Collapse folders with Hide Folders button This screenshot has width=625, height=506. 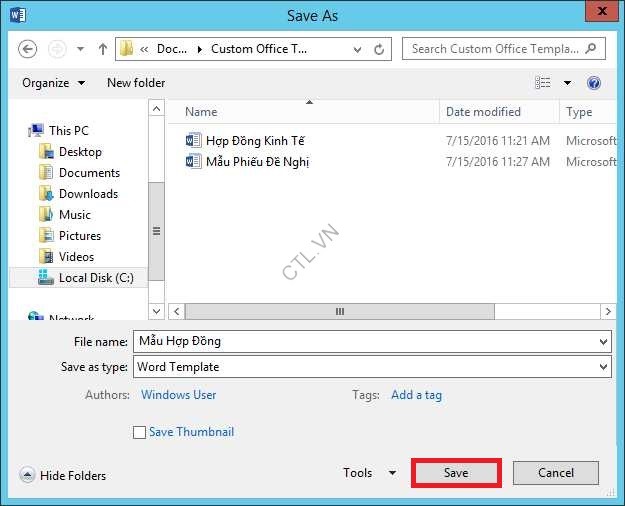coord(63,475)
